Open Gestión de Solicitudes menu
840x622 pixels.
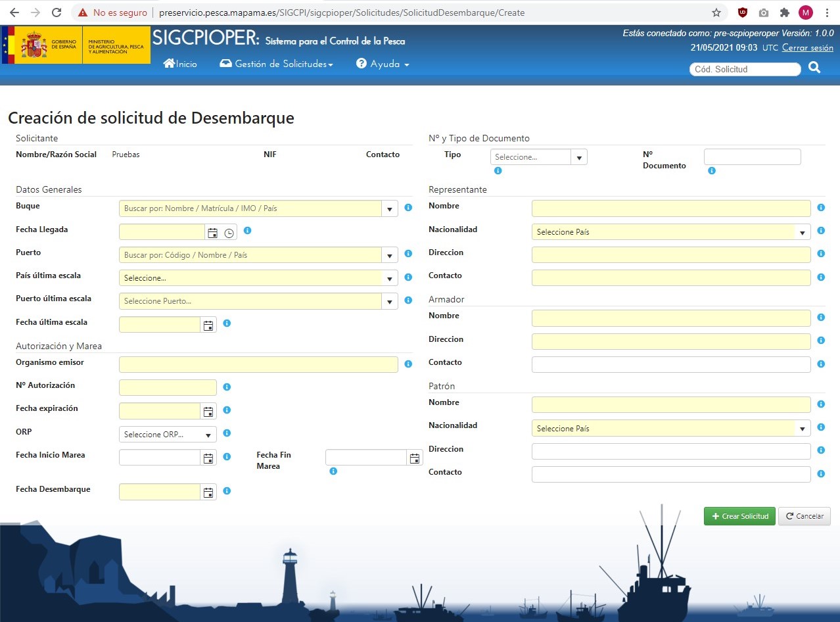pyautogui.click(x=277, y=64)
